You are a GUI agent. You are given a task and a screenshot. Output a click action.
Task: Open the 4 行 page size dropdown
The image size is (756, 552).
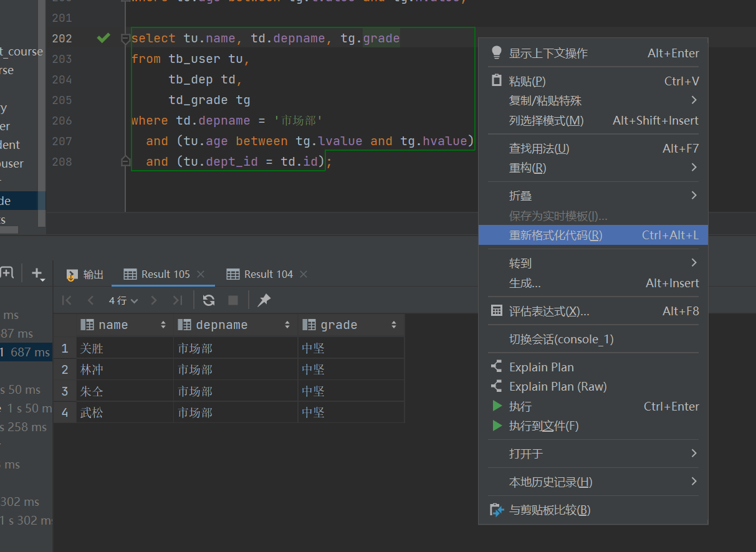coord(123,300)
